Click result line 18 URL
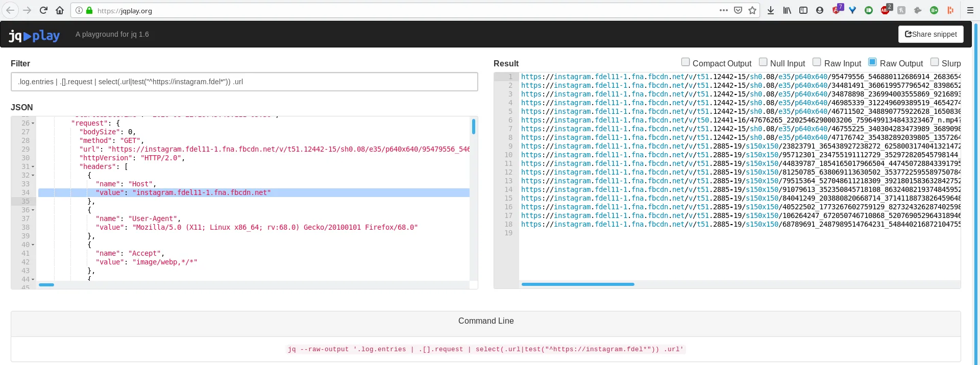The width and height of the screenshot is (980, 365). pyautogui.click(x=741, y=225)
